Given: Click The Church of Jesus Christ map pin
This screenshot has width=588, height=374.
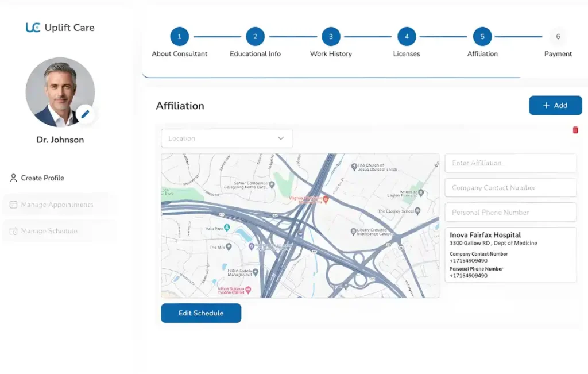Looking at the screenshot, I should click(x=354, y=167).
